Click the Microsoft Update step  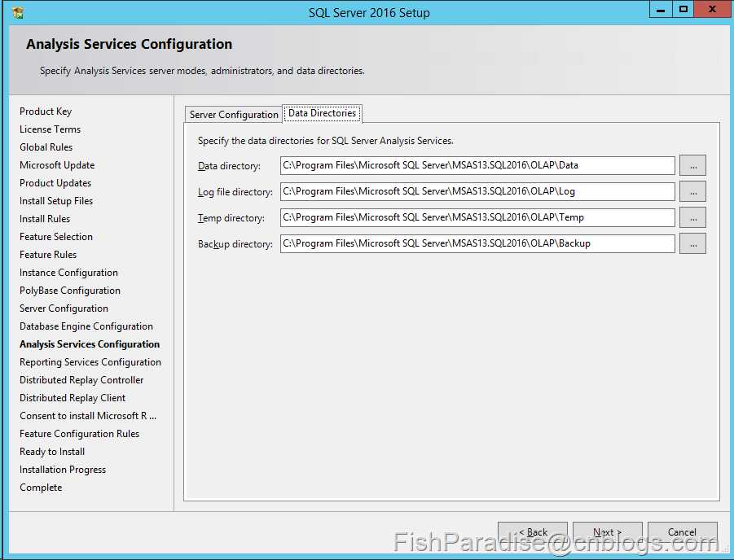coord(57,165)
